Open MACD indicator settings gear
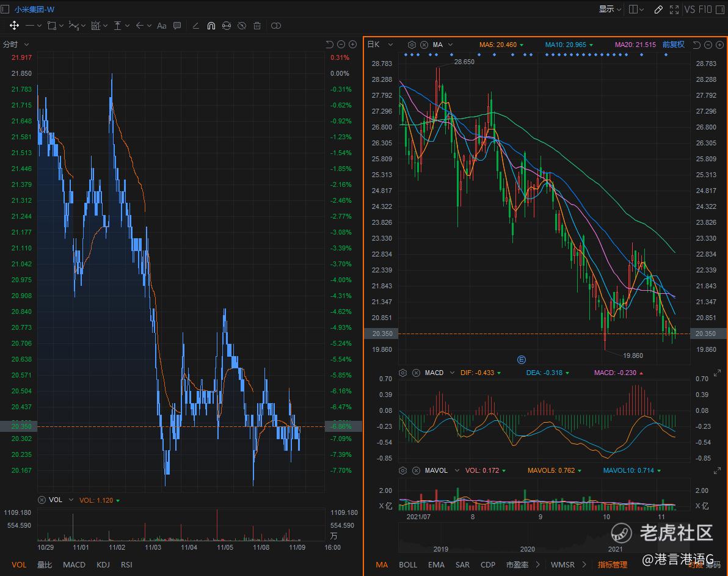The width and height of the screenshot is (728, 576). [x=403, y=373]
